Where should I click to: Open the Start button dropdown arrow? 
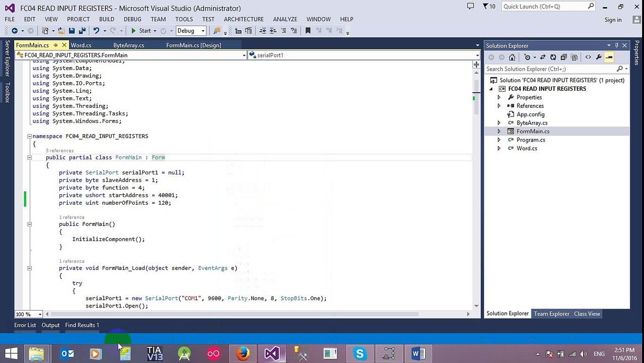click(x=156, y=31)
